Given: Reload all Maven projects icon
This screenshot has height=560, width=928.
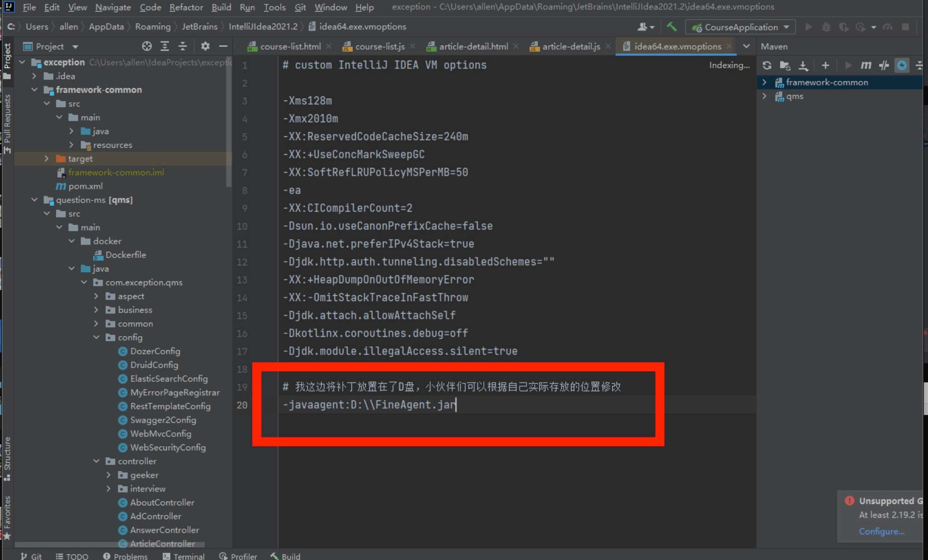Looking at the screenshot, I should click(767, 65).
